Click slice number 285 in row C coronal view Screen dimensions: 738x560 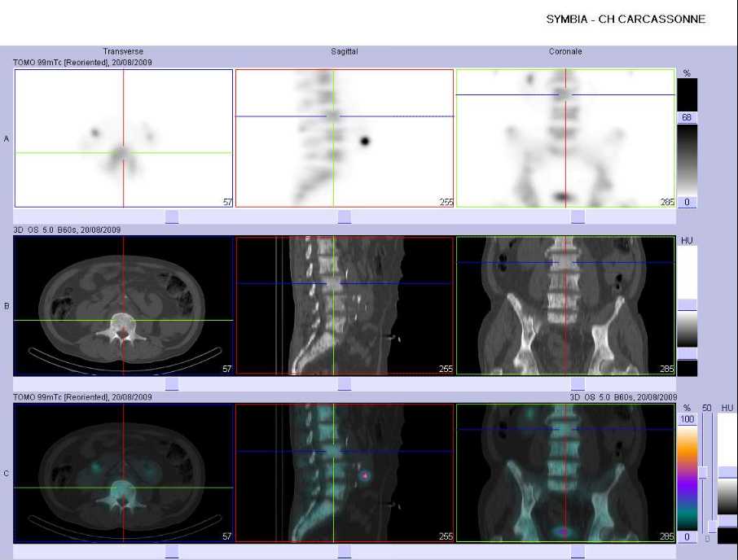[667, 536]
